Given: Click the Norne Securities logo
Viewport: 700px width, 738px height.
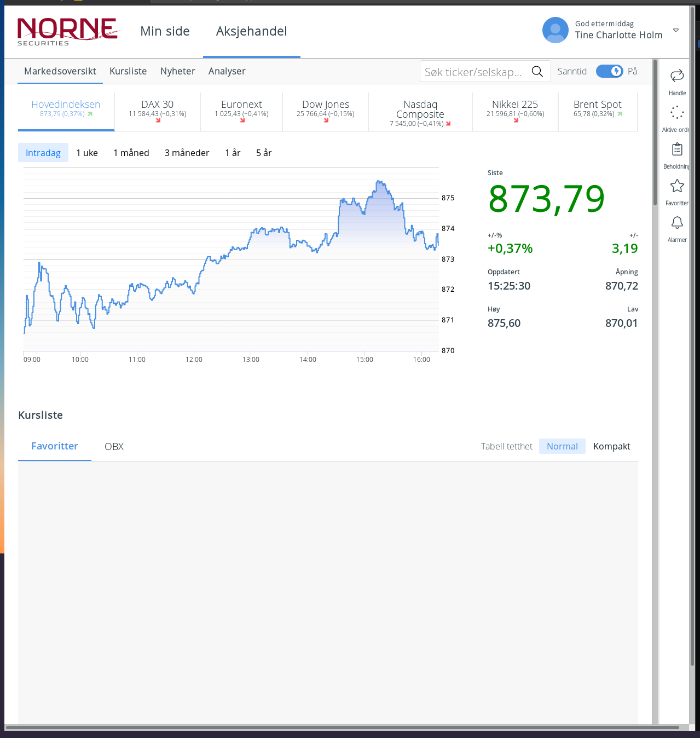Looking at the screenshot, I should point(69,31).
